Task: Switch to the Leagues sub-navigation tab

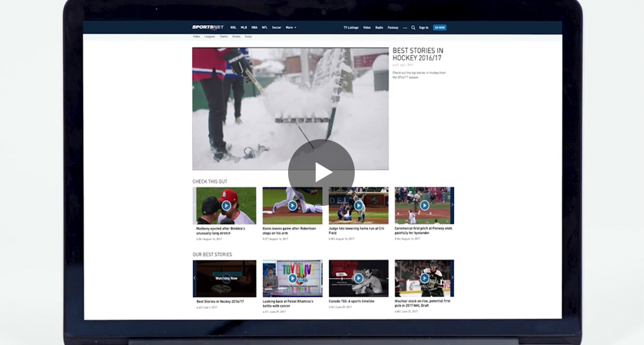Action: 209,37
